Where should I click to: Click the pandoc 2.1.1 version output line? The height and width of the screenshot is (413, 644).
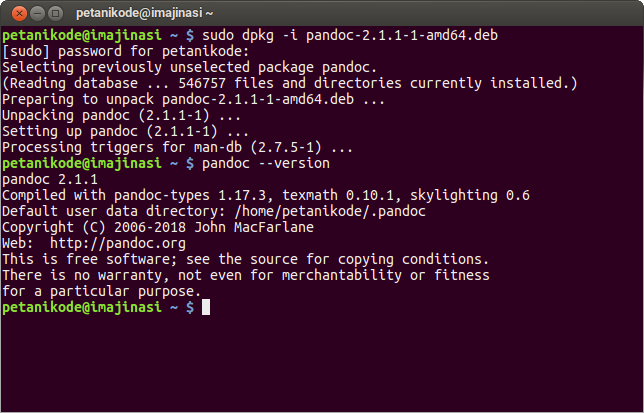[50, 179]
